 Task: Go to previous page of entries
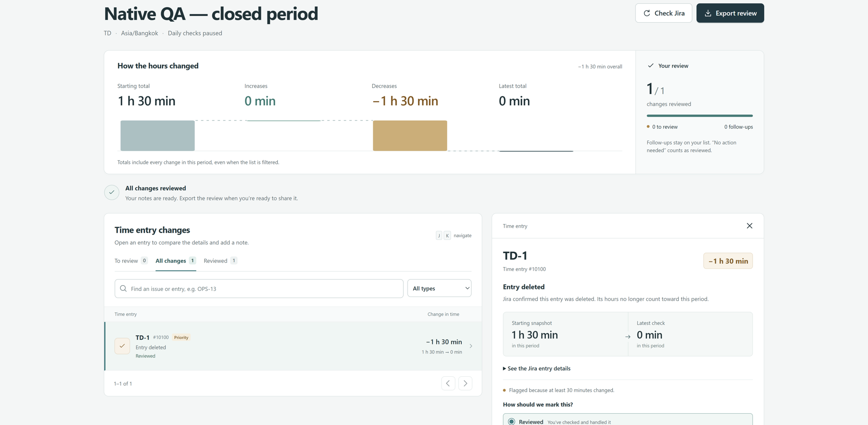[448, 383]
